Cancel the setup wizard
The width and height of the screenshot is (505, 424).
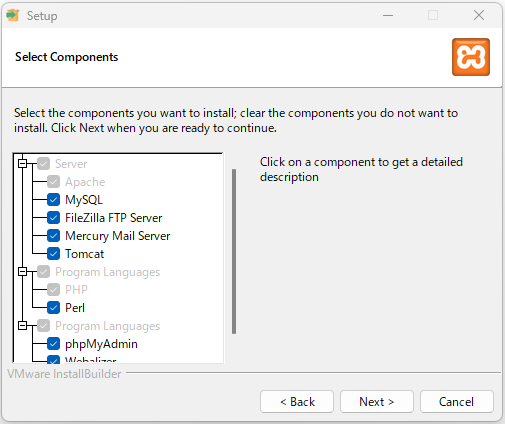(x=456, y=402)
